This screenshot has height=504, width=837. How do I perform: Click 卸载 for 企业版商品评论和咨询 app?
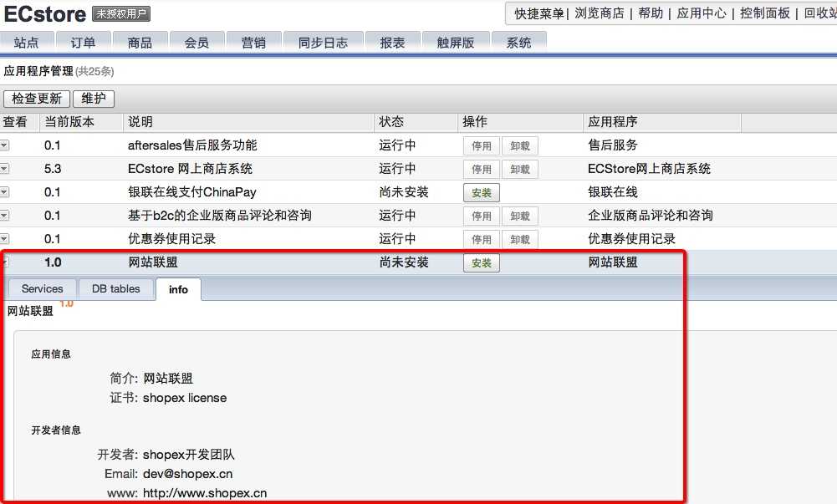coord(520,216)
